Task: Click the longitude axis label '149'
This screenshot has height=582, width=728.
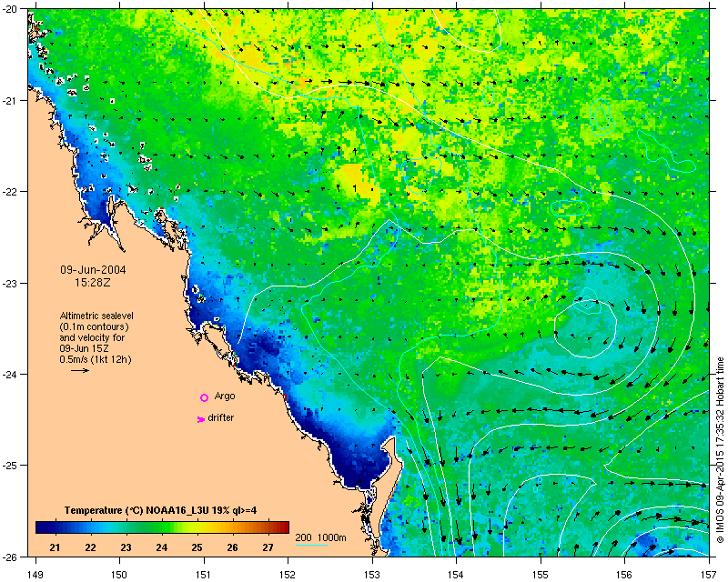Action: tap(35, 575)
